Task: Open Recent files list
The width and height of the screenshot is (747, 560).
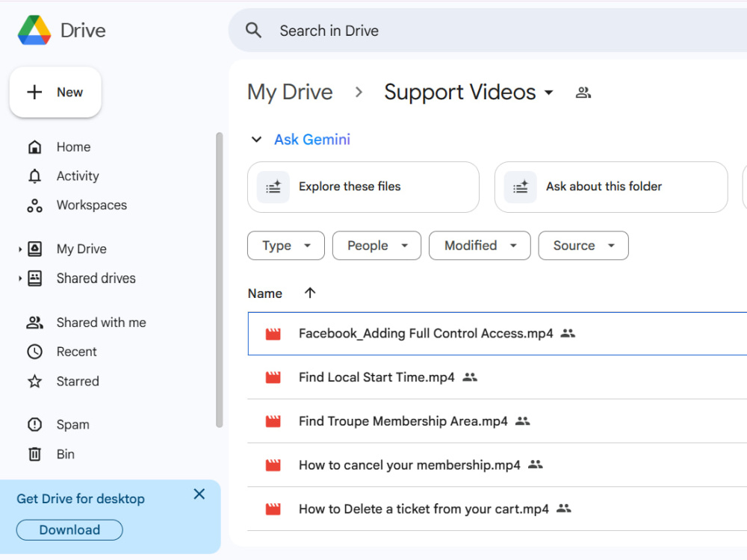Action: coord(76,352)
